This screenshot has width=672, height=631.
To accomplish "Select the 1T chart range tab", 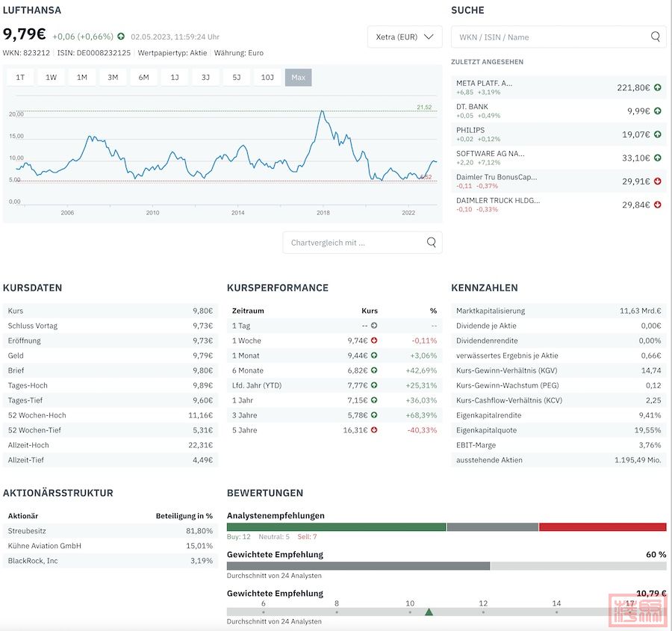I will (20, 78).
